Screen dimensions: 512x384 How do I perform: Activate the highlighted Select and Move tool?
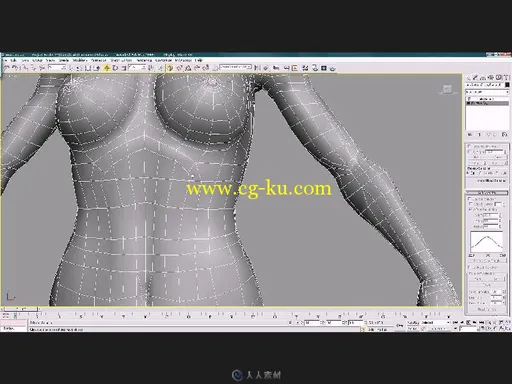click(107, 68)
